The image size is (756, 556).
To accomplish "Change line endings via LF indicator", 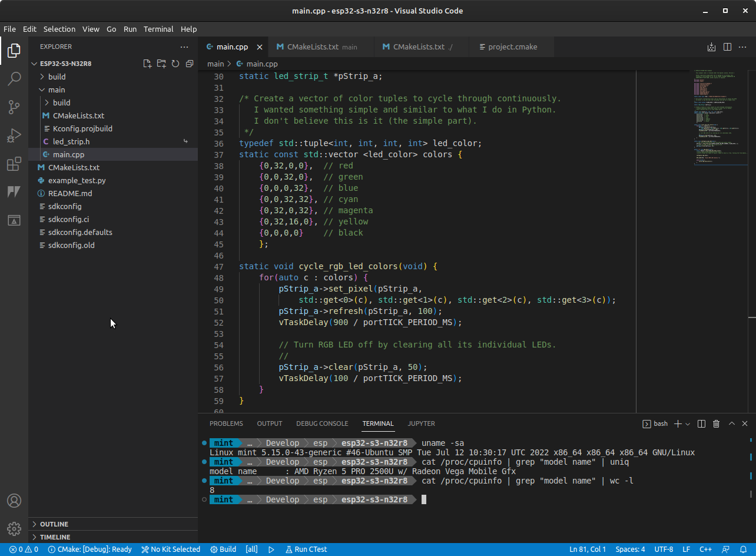I will pos(687,549).
